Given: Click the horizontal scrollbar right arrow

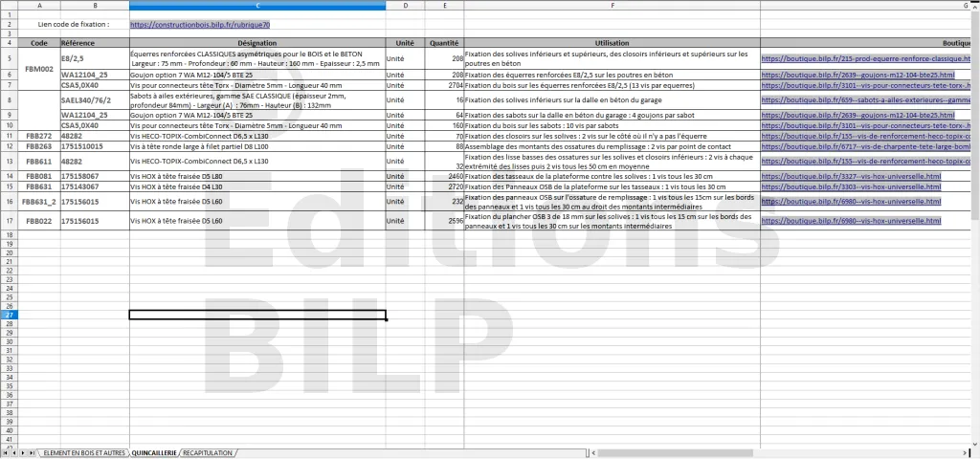Looking at the screenshot, I should coord(966,451).
